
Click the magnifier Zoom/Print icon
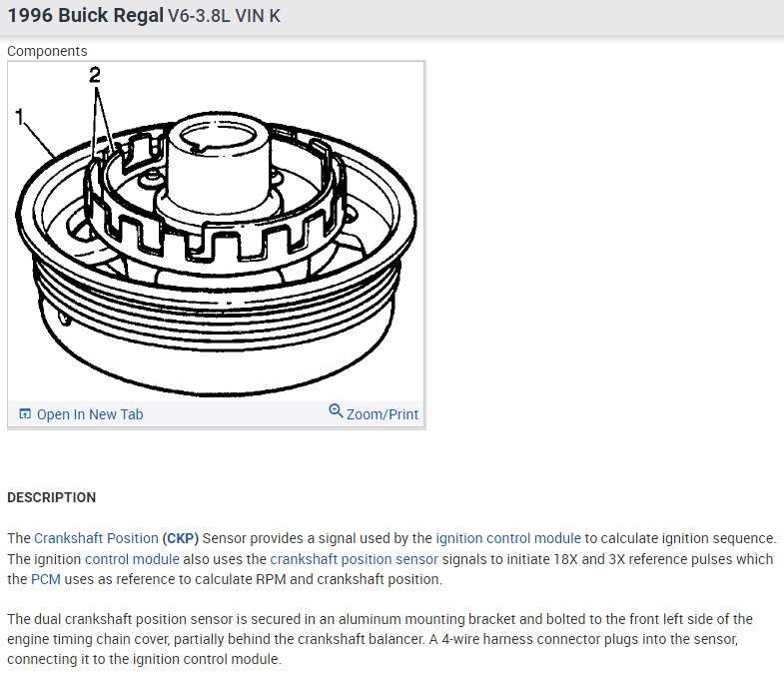pos(336,411)
